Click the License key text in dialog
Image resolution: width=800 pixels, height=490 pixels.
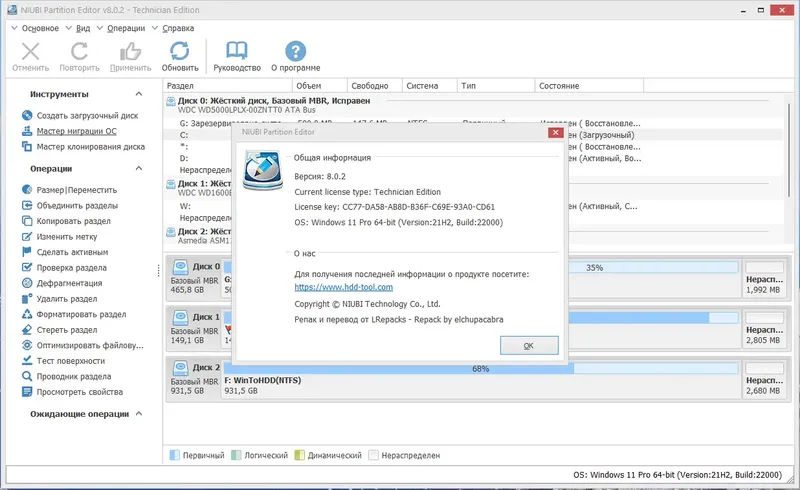(x=394, y=207)
